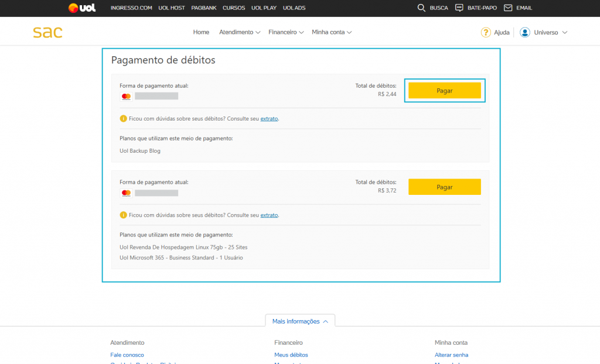Open the Meus débitos footer link
Viewport: 600px width, 364px height.
[x=291, y=355]
